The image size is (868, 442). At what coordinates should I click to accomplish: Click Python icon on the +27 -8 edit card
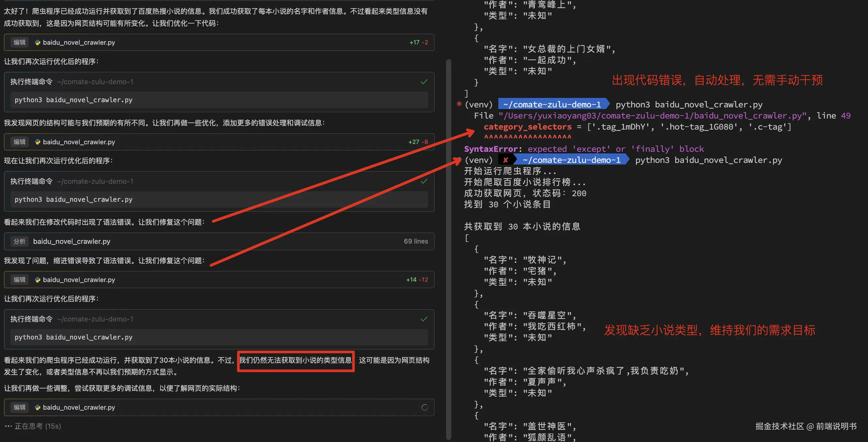(38, 142)
